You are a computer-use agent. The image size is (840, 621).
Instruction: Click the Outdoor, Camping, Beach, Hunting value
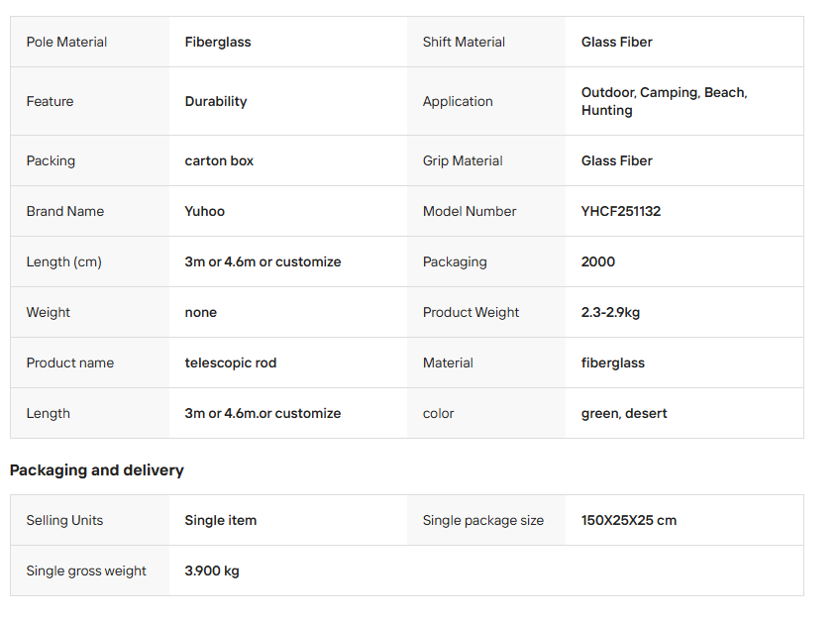pos(664,101)
